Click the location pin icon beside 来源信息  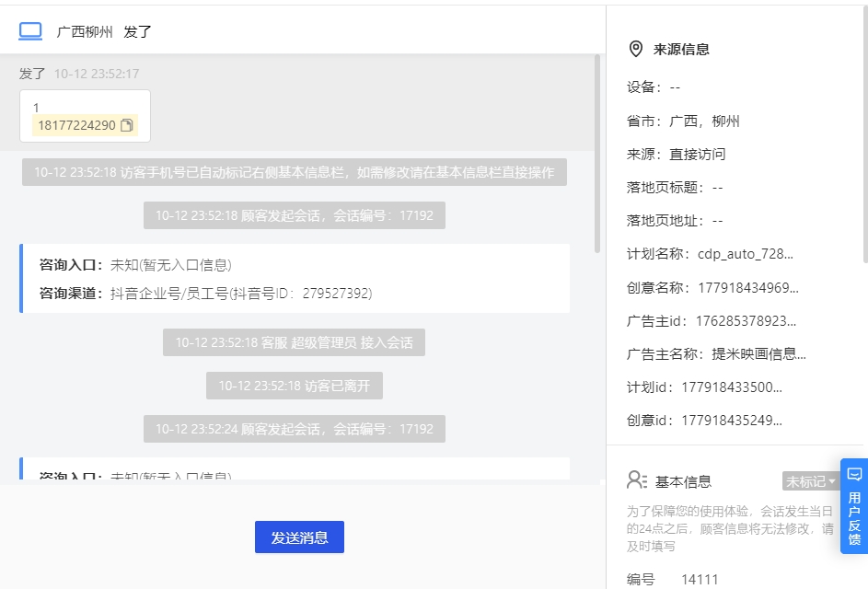[x=636, y=50]
